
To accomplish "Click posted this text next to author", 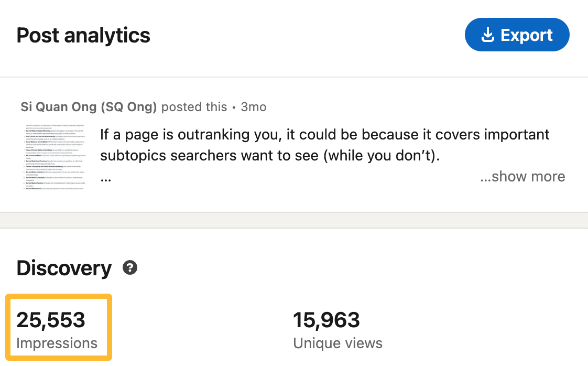I will pyautogui.click(x=194, y=106).
